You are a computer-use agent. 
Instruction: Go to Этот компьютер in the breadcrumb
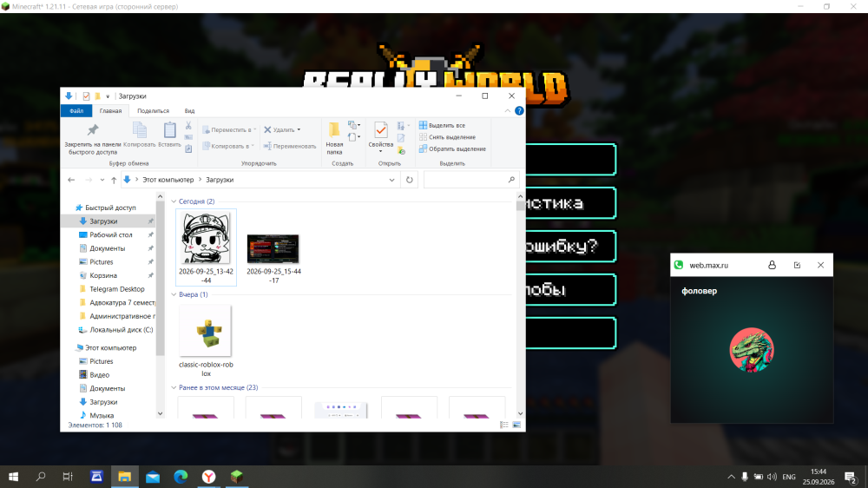click(168, 180)
